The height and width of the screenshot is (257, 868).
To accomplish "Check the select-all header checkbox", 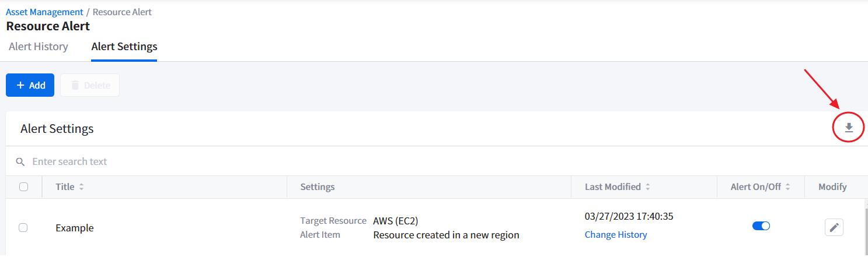I will 23,187.
